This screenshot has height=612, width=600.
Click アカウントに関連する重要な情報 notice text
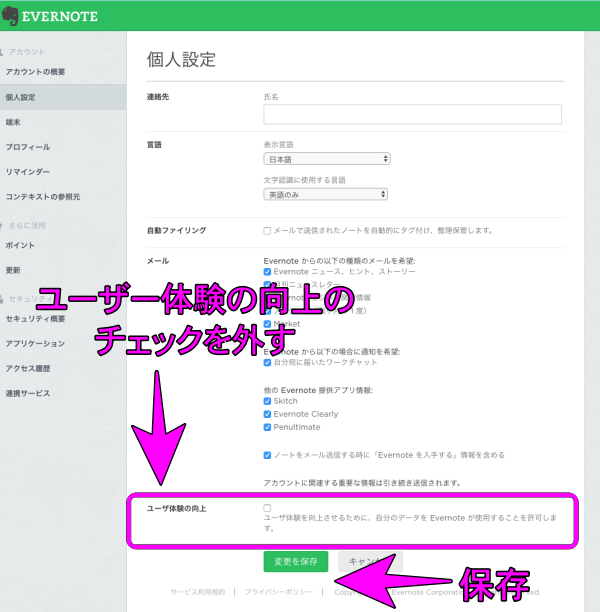tap(362, 483)
